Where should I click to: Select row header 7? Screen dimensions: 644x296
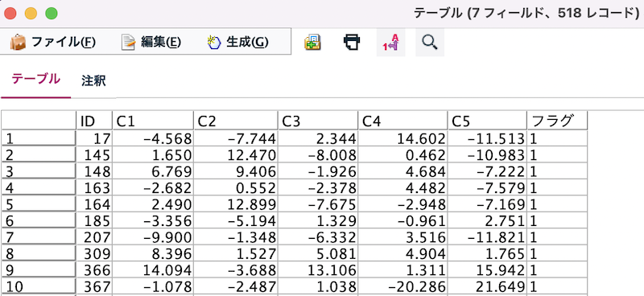tap(39, 237)
